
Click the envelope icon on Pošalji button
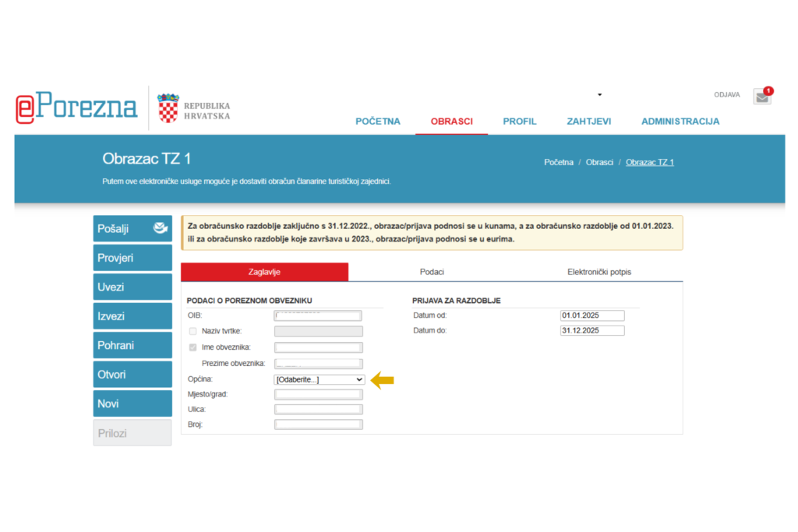coord(161,228)
